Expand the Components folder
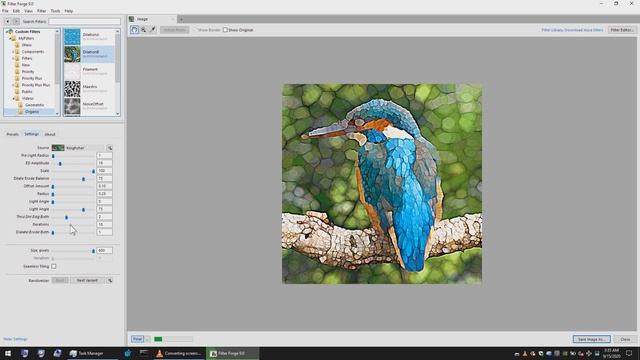The width and height of the screenshot is (640, 360). (13, 52)
